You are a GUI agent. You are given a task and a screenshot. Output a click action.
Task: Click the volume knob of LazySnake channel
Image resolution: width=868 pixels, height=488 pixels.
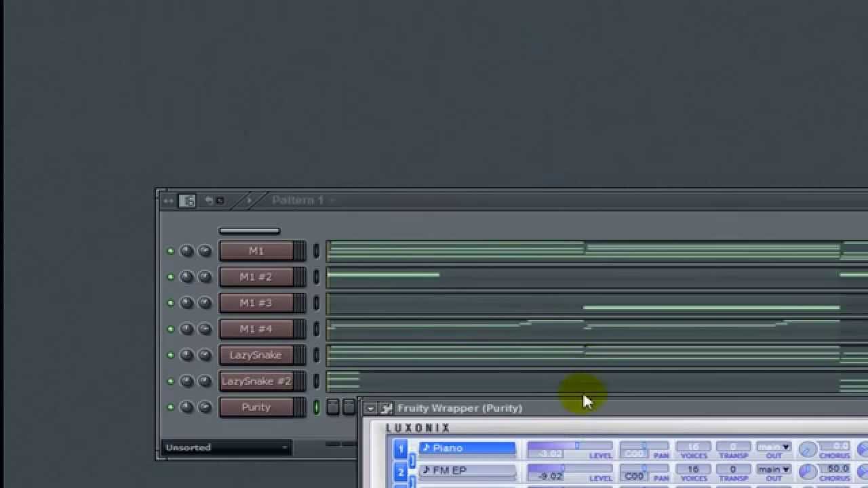click(x=204, y=355)
